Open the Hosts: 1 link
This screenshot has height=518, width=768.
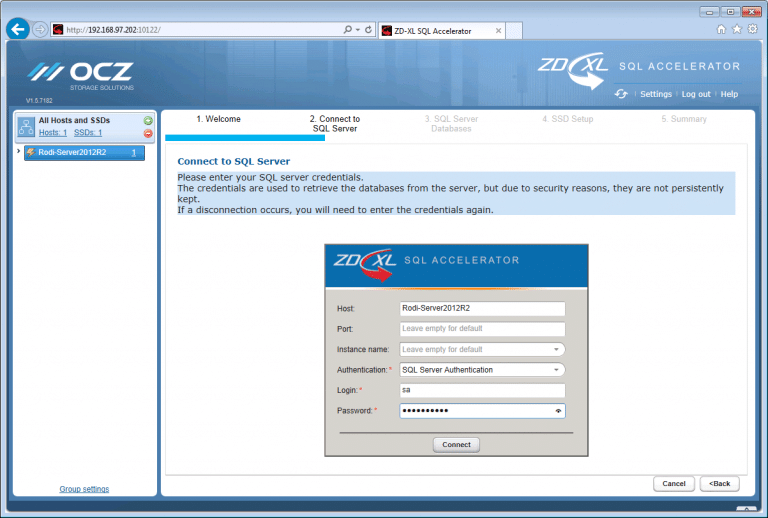[53, 133]
